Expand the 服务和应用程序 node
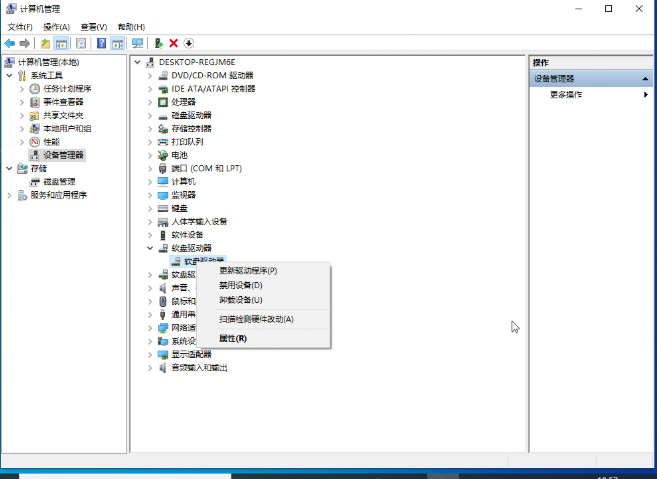This screenshot has width=657, height=479. 9,195
